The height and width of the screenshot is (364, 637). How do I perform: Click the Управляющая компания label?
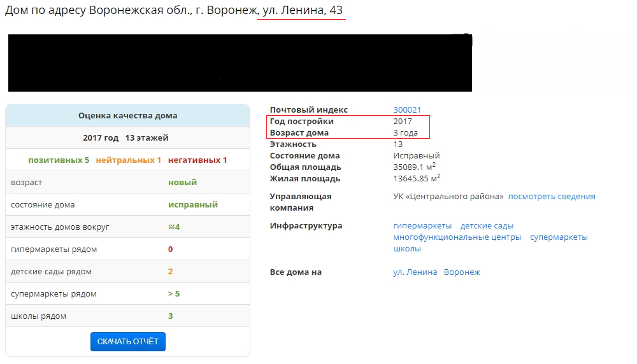(x=301, y=202)
